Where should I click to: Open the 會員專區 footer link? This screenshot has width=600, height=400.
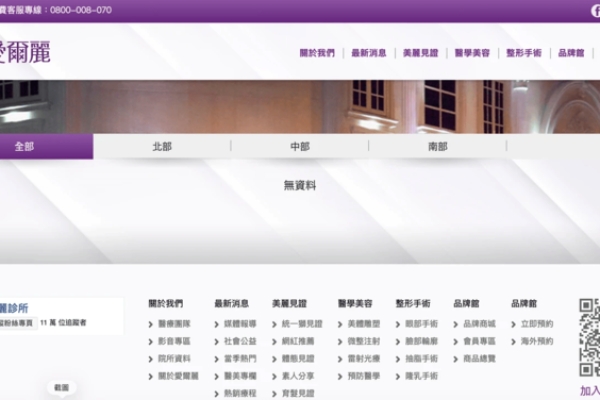(x=479, y=341)
